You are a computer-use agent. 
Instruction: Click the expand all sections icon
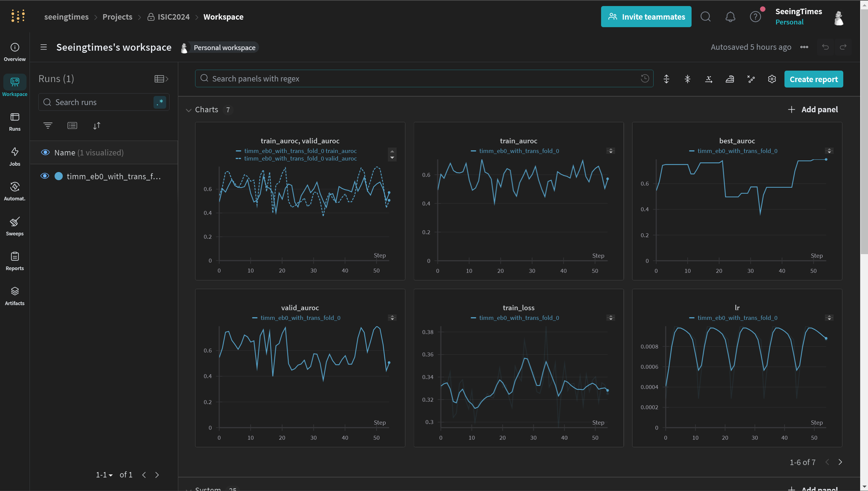click(666, 79)
